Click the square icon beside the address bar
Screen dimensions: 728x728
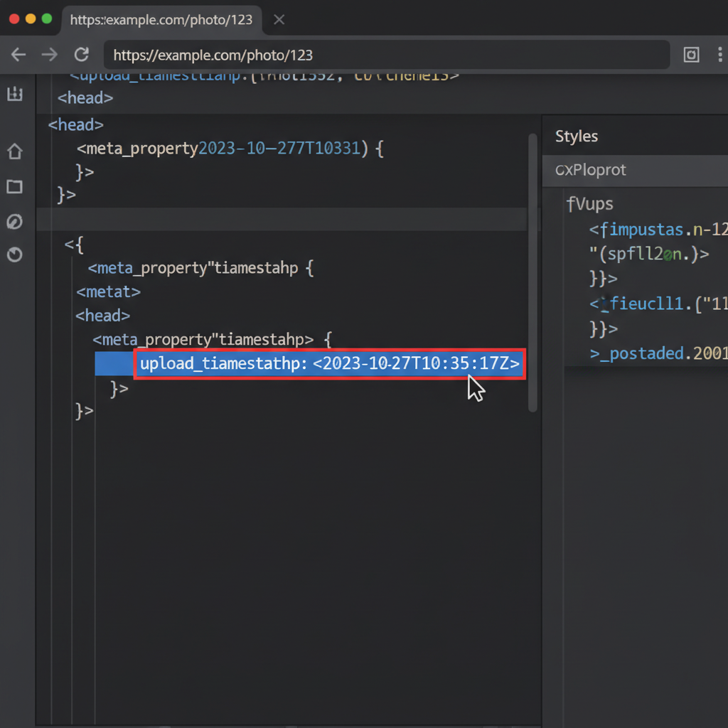[691, 55]
